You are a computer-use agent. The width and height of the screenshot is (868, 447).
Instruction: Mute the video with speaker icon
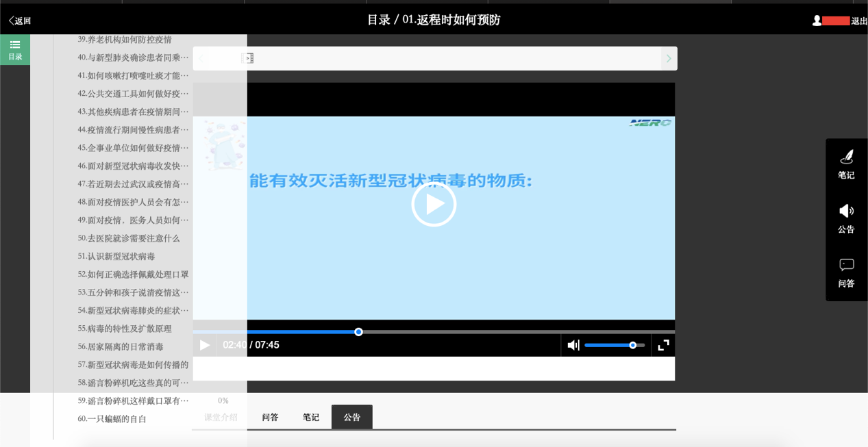(x=573, y=345)
